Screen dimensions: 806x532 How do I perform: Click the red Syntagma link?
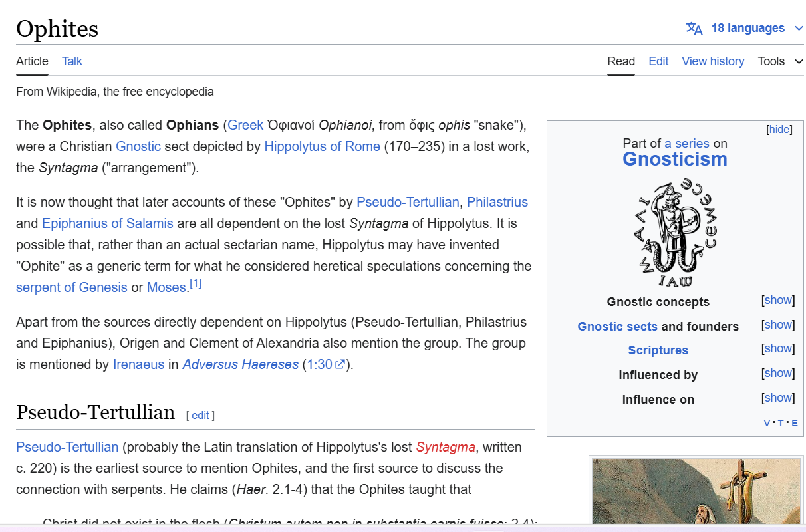(446, 447)
